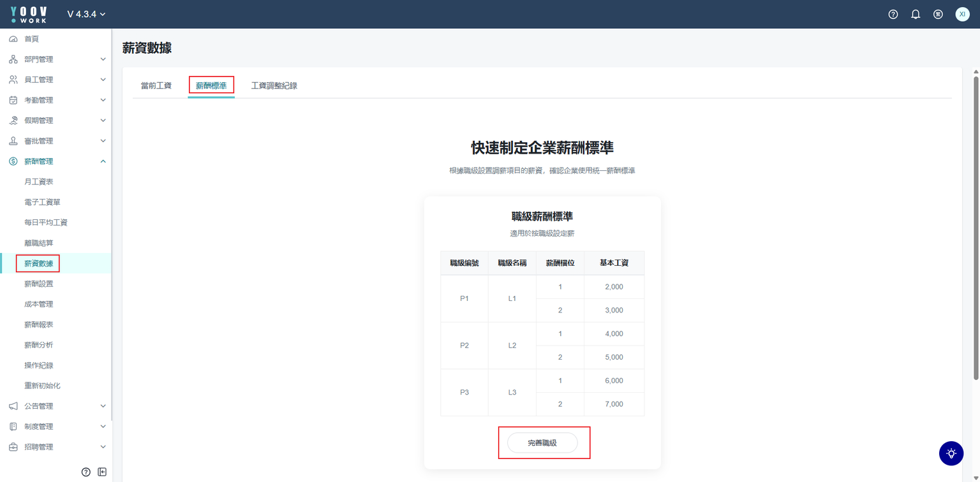Open the XI user avatar menu
The height and width of the screenshot is (482, 980).
coord(962,14)
